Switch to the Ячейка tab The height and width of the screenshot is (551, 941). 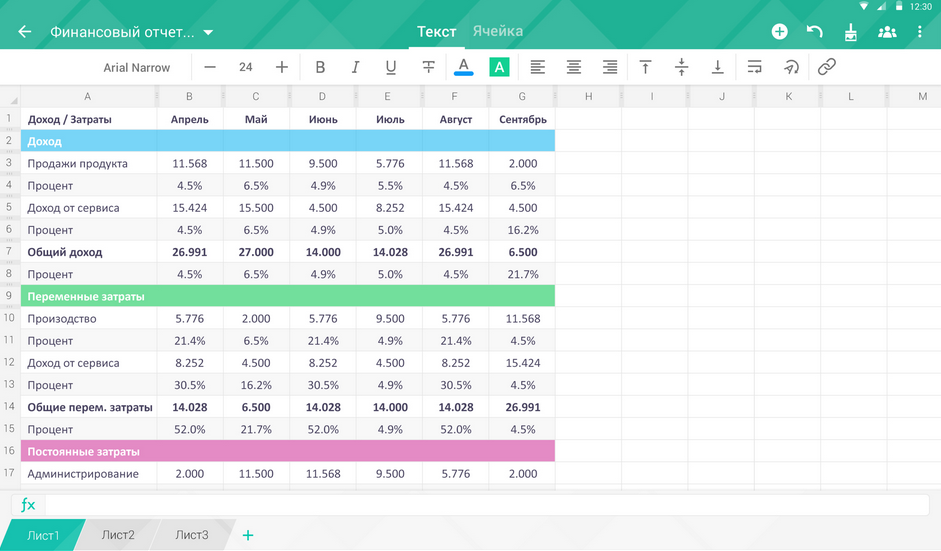tap(498, 31)
